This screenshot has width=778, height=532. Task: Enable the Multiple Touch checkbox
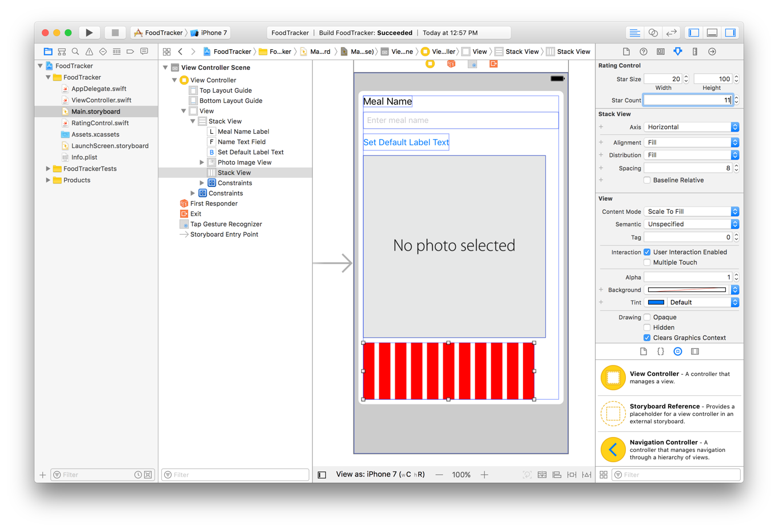(x=647, y=263)
